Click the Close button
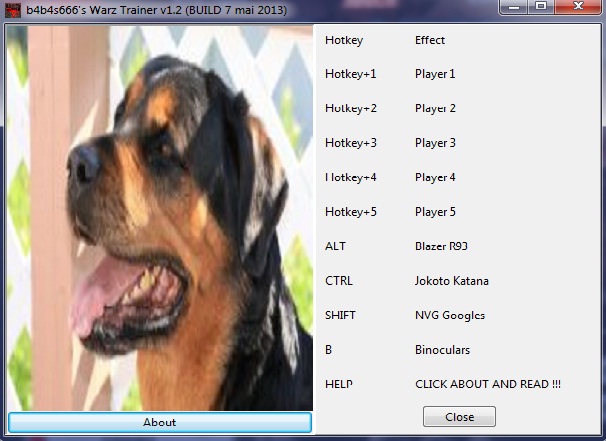The height and width of the screenshot is (441, 606). click(459, 417)
